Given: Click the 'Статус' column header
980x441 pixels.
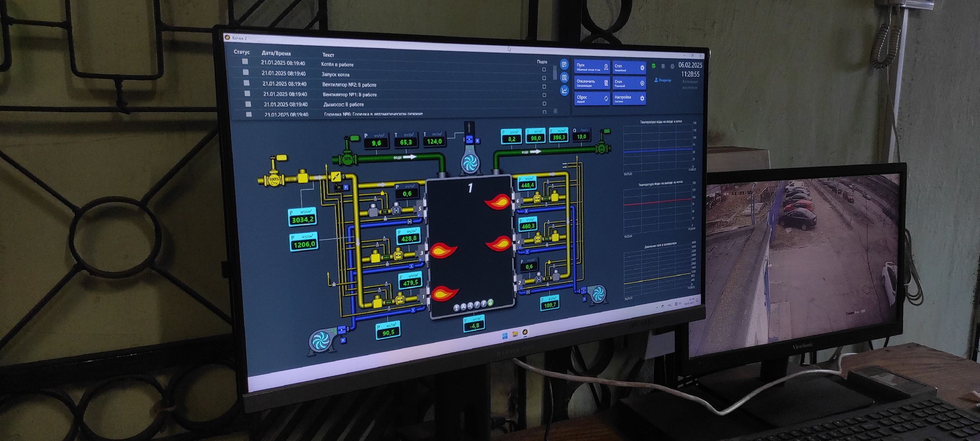Looking at the screenshot, I should 241,52.
